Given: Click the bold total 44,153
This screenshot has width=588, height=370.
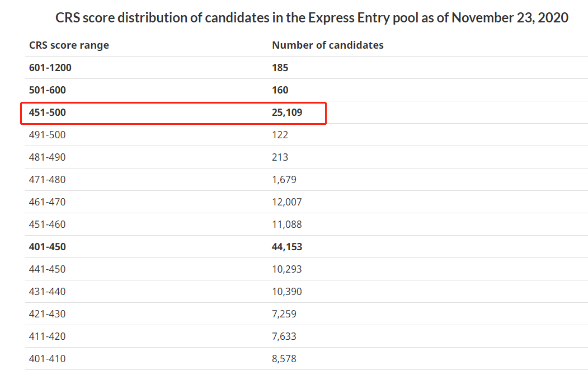Looking at the screenshot, I should coord(287,247).
